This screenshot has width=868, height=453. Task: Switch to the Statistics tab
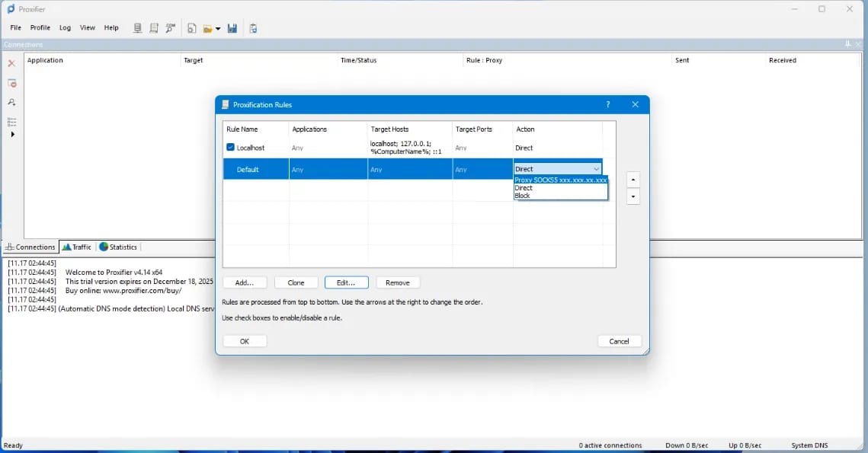[118, 247]
